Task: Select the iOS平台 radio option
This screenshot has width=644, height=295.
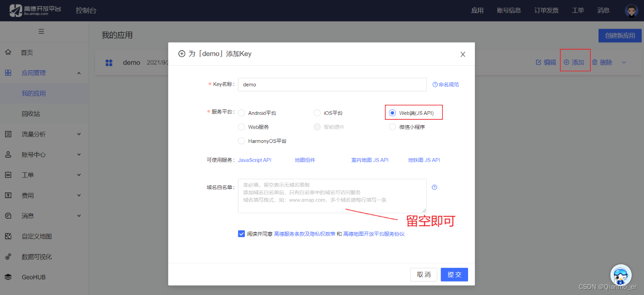Action: coord(317,113)
